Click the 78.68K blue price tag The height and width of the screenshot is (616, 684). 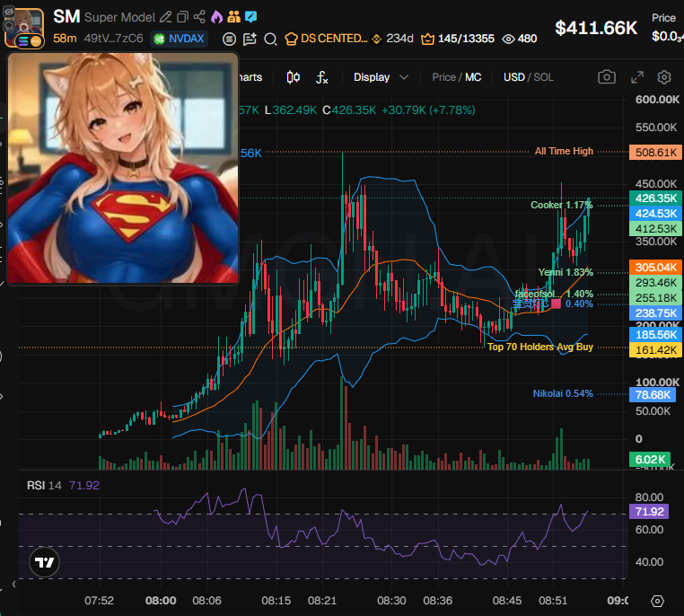(x=653, y=395)
